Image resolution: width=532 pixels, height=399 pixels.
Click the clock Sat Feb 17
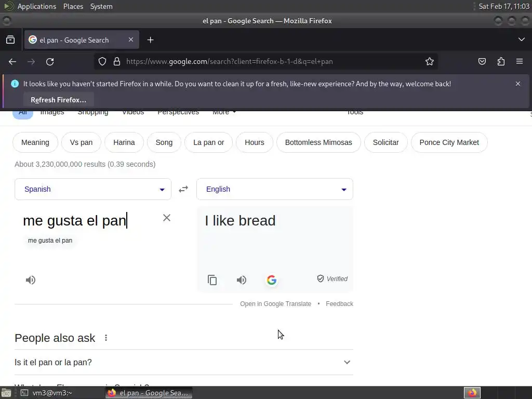(504, 6)
